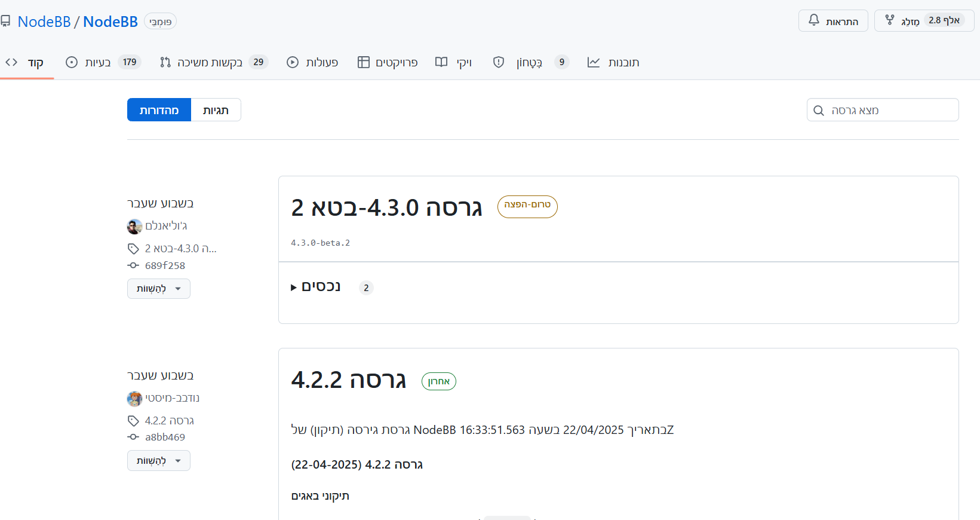Click the 179 issues counter
The height and width of the screenshot is (520, 980).
pyautogui.click(x=130, y=62)
